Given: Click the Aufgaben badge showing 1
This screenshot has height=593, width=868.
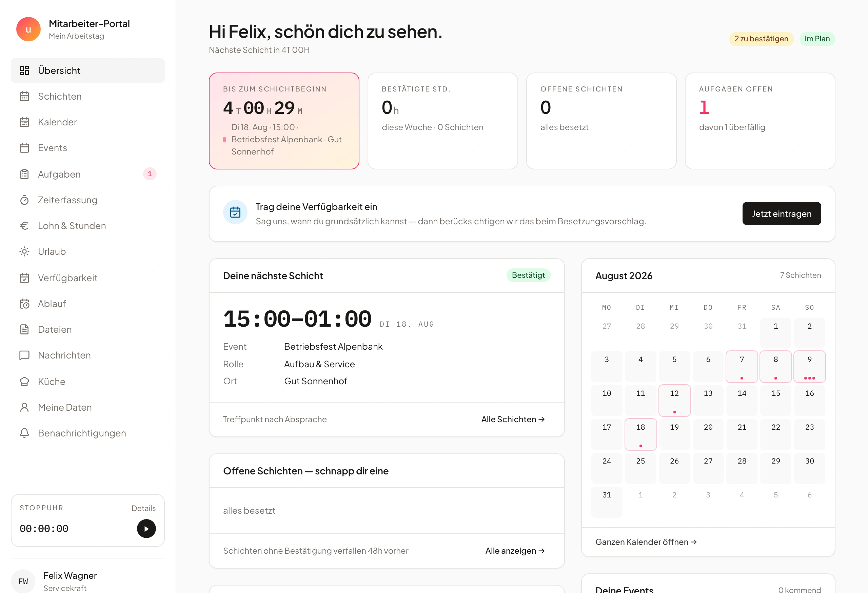Looking at the screenshot, I should click(150, 174).
